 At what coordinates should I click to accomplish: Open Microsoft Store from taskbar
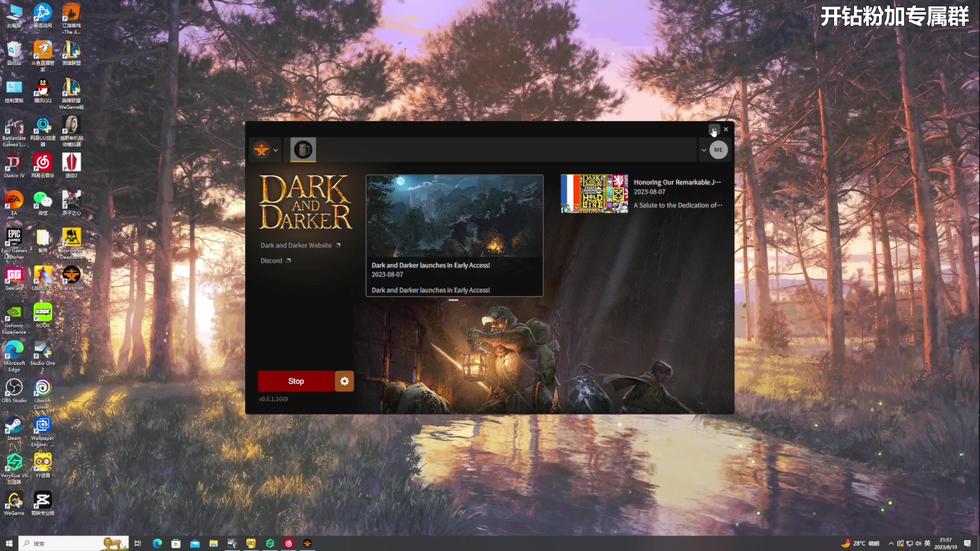(176, 543)
